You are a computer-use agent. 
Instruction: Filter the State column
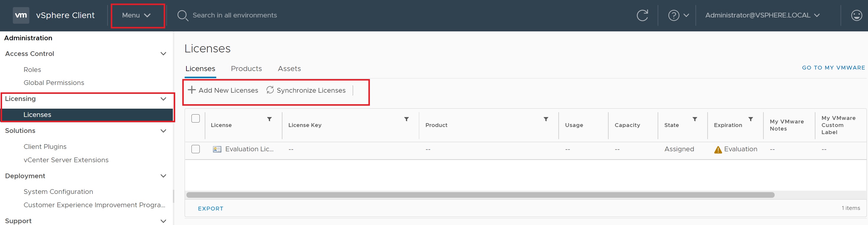(x=695, y=119)
